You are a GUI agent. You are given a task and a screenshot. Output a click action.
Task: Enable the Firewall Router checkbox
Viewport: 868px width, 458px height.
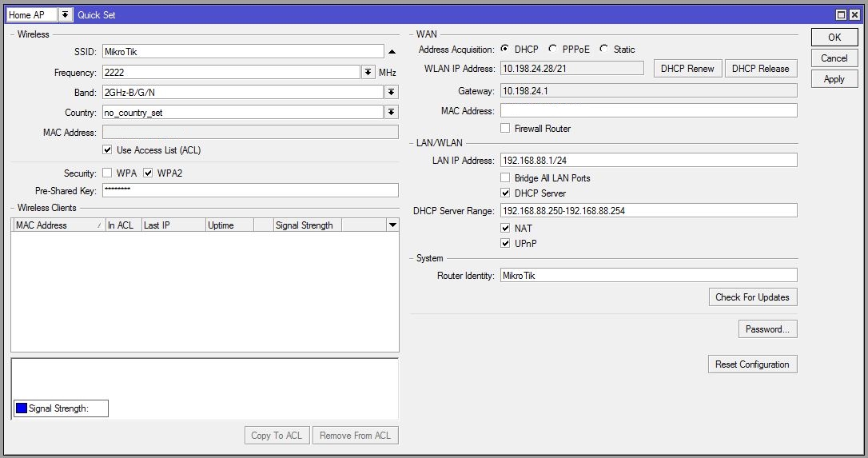click(x=505, y=129)
